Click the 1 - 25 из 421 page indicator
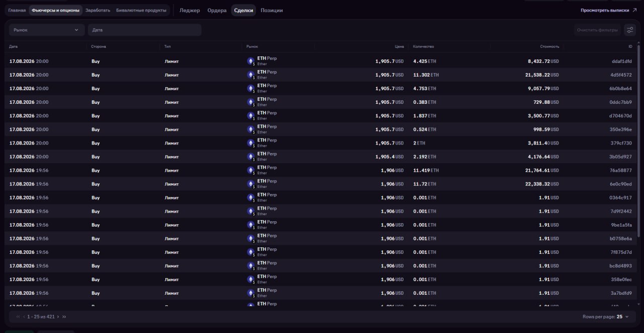 [x=41, y=317]
